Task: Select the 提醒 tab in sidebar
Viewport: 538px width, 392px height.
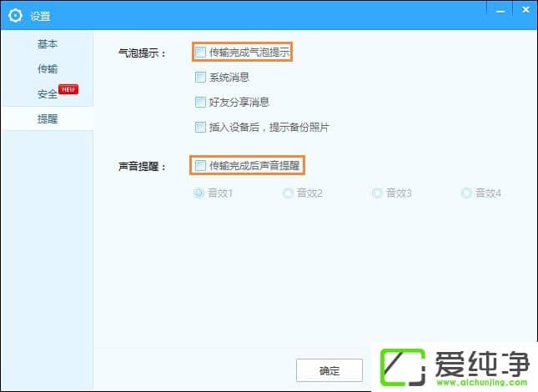Action: (48, 119)
